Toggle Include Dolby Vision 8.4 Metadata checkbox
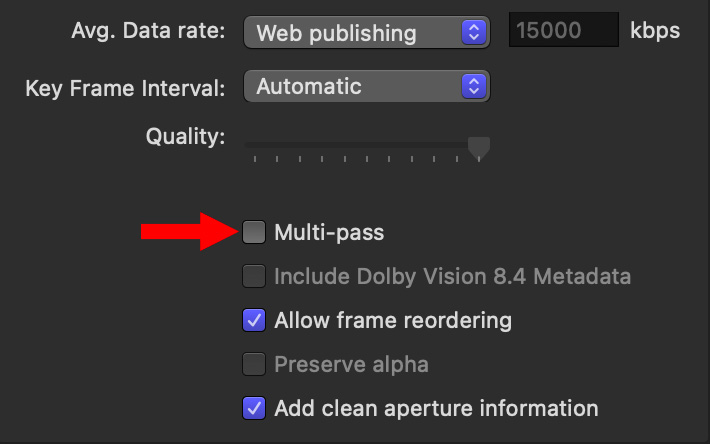Viewport: 710px width, 444px height. (x=254, y=276)
